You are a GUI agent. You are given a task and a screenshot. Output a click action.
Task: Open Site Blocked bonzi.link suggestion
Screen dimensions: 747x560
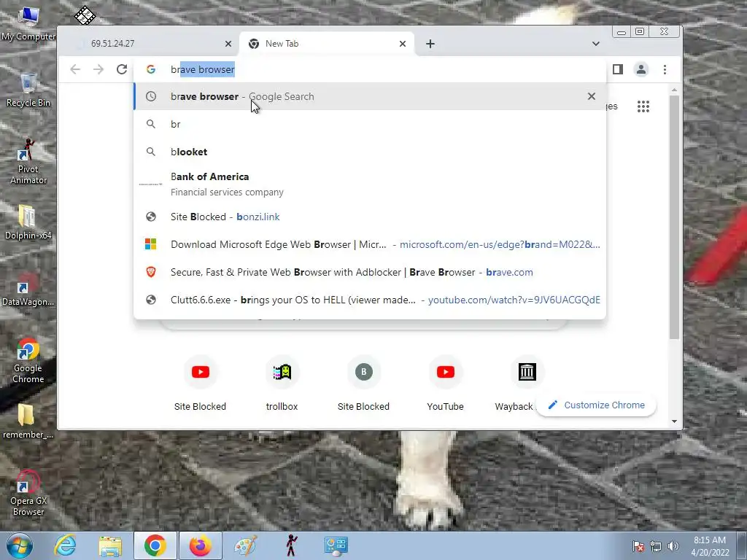pyautogui.click(x=370, y=217)
